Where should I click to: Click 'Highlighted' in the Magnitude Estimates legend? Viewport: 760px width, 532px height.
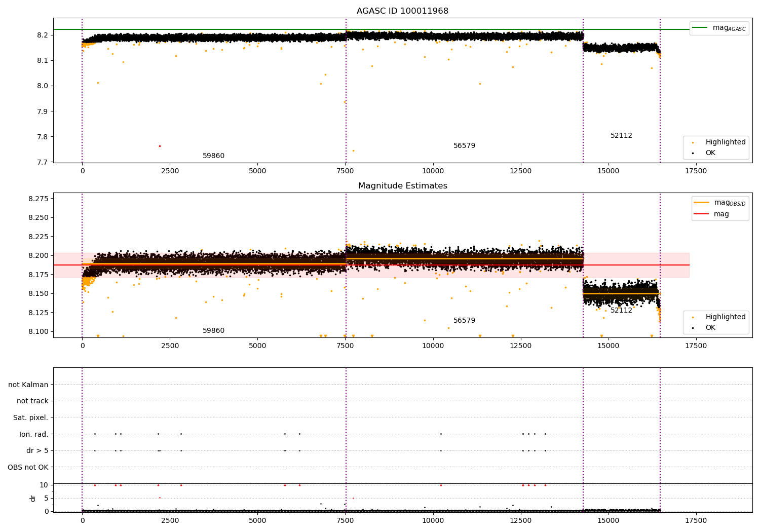[x=726, y=317]
